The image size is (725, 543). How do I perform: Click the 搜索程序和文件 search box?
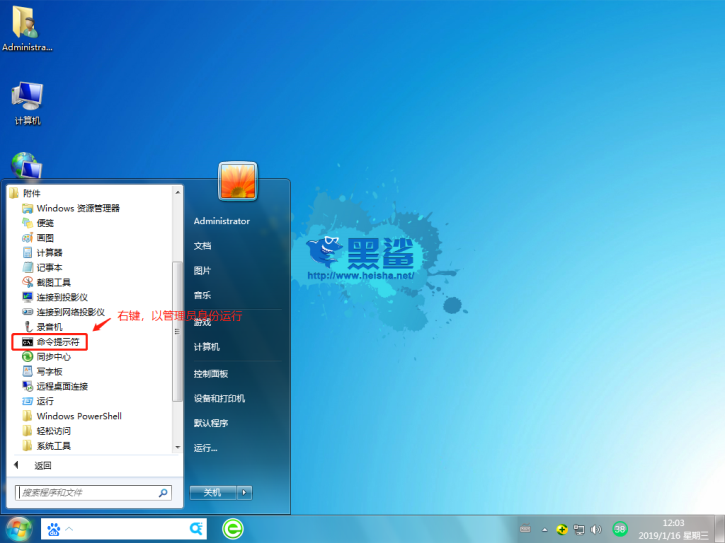coord(88,493)
